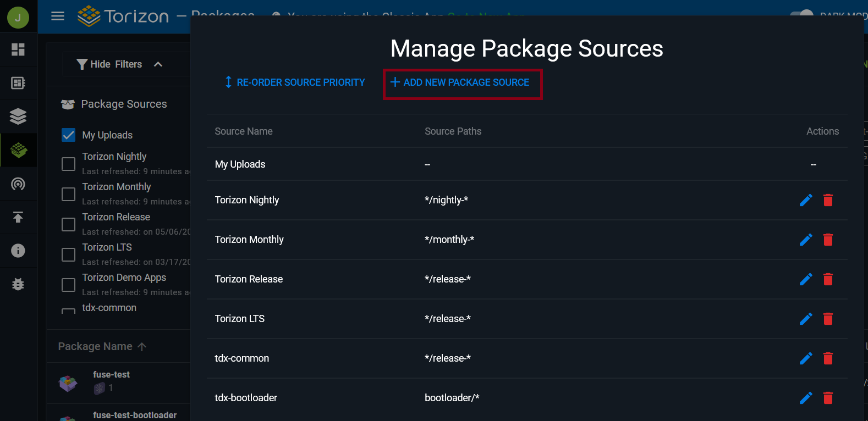Open the Dashboard sidebar icon
The width and height of the screenshot is (868, 421).
point(18,49)
